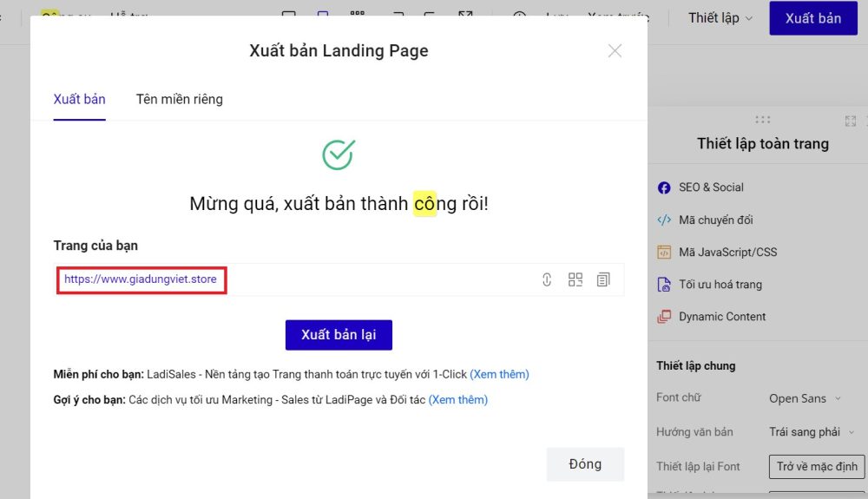Copy the page URL with the copy icon
Screen dimensions: 868x499
click(x=603, y=280)
